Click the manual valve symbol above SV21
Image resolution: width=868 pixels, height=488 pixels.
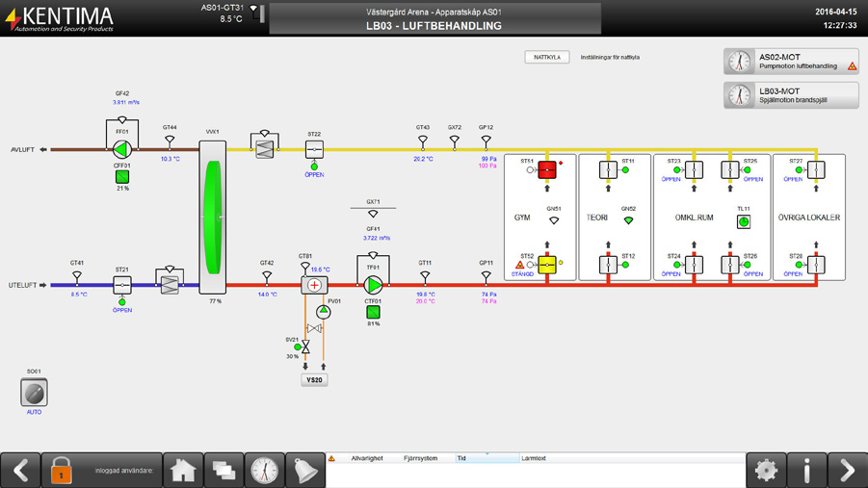pyautogui.click(x=314, y=328)
